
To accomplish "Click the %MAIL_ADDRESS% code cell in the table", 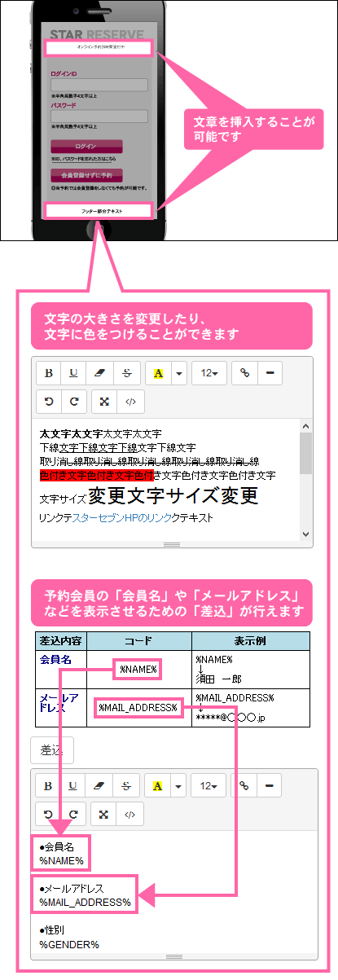I will pos(138,707).
